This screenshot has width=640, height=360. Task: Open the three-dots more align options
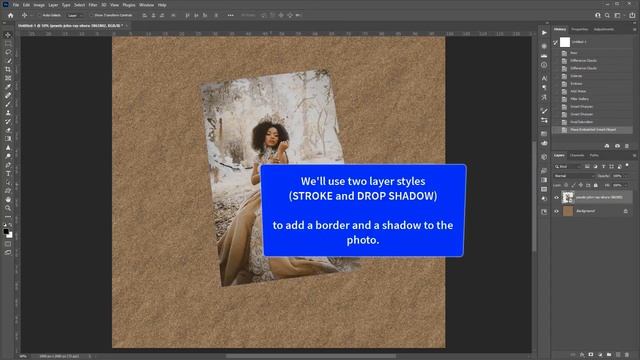pyautogui.click(x=231, y=15)
